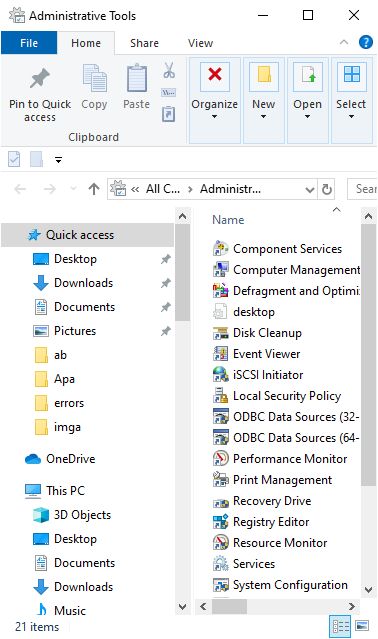Open the File menu tab
The height and width of the screenshot is (639, 378).
click(x=29, y=43)
